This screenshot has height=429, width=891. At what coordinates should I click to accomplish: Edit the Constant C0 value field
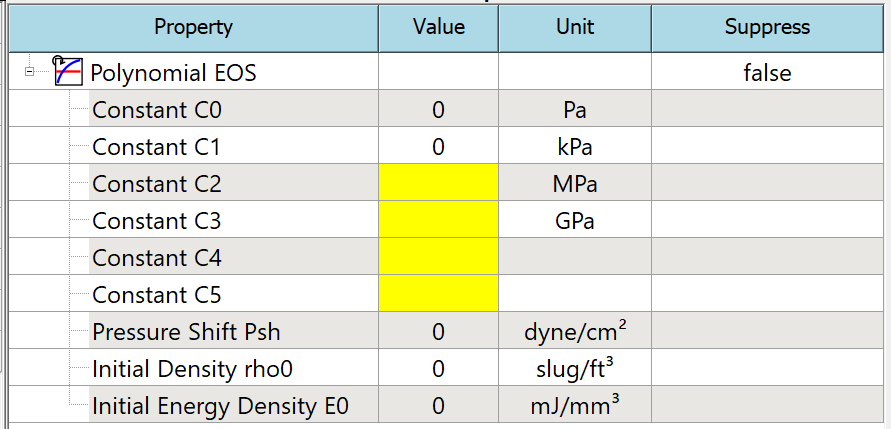point(438,110)
